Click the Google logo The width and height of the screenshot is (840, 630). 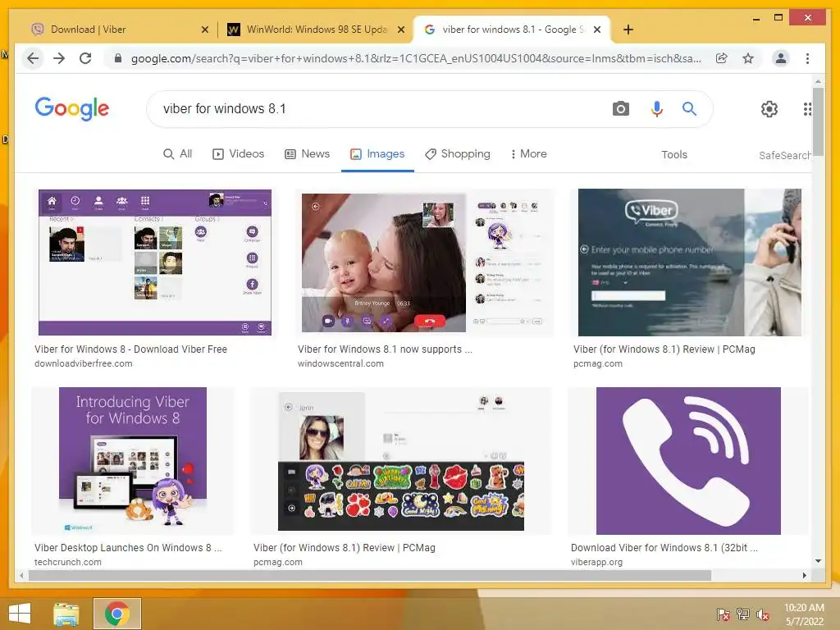[x=72, y=109]
